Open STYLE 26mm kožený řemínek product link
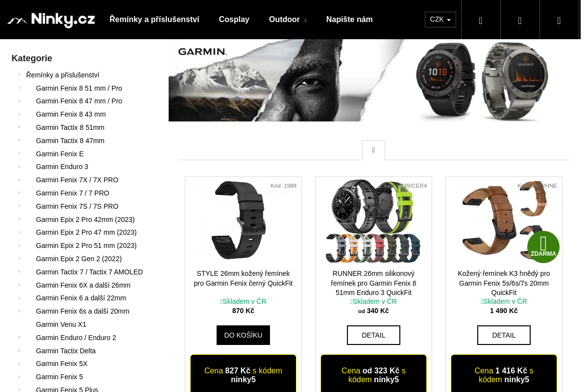Image resolution: width=588 pixels, height=392 pixels. coord(243,278)
